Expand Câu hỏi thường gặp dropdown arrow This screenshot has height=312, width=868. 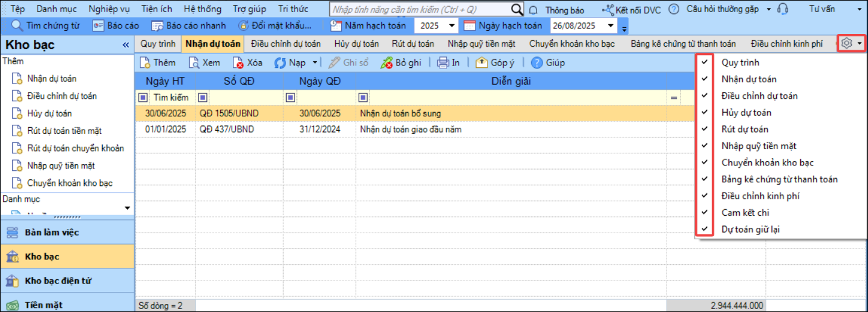769,10
